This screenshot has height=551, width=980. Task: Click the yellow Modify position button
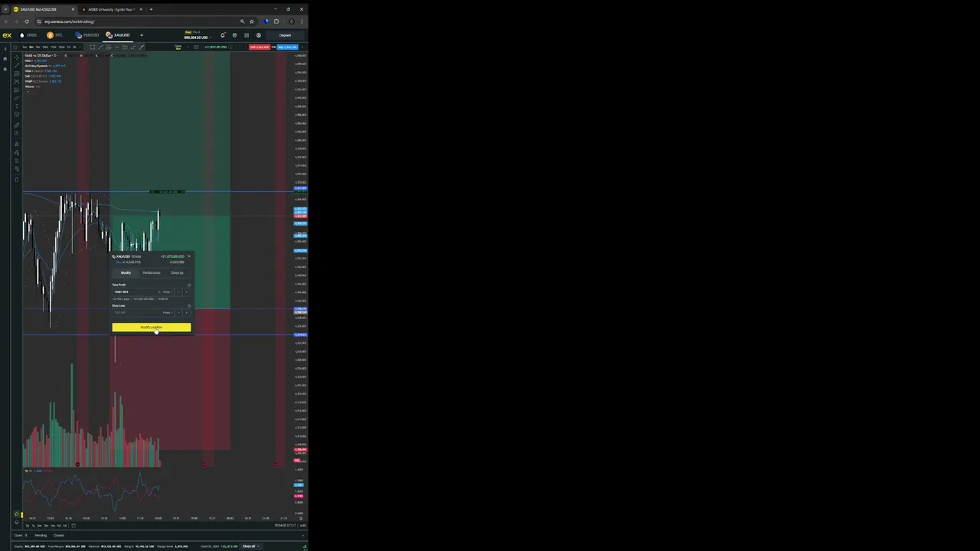point(152,327)
